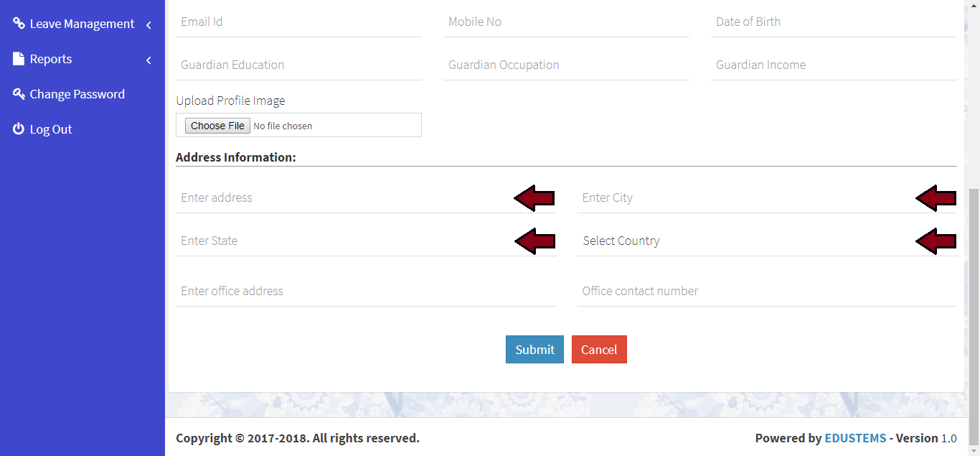Open the Change Password menu item
This screenshot has height=456, width=980.
pos(77,94)
